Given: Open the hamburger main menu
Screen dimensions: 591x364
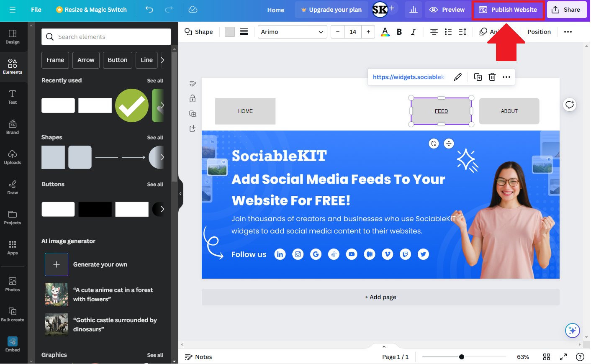Looking at the screenshot, I should click(x=13, y=10).
